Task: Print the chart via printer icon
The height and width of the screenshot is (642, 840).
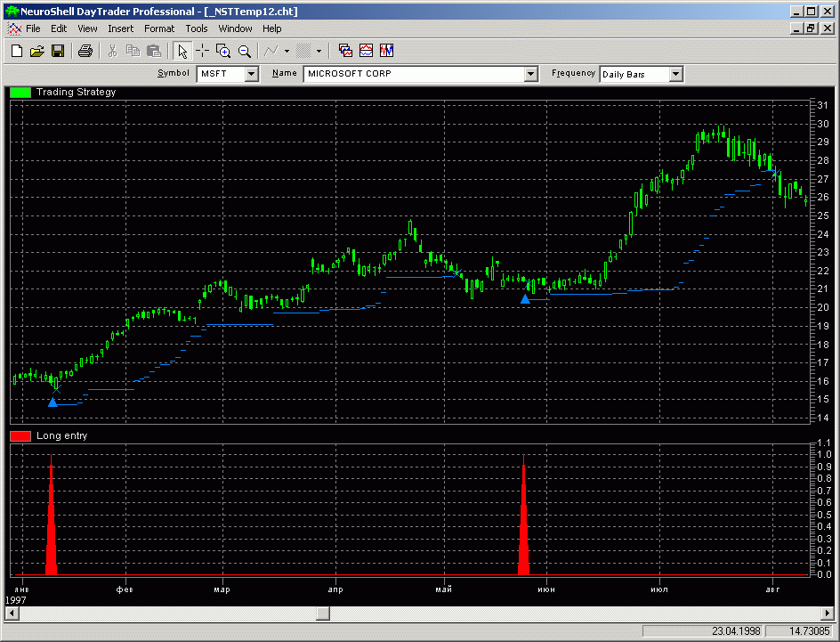Action: pos(85,51)
